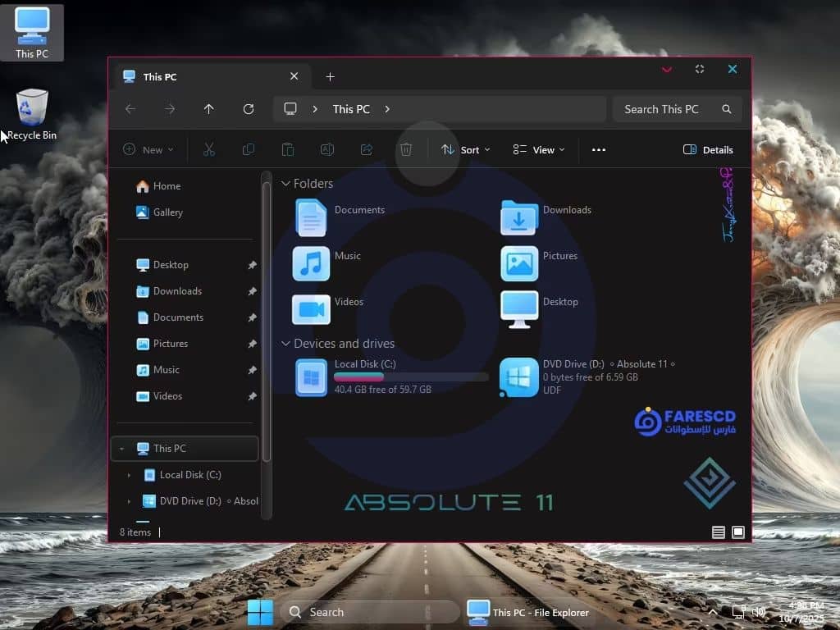Open the Sort dropdown menu
Image resolution: width=840 pixels, height=630 pixels.
pos(465,149)
